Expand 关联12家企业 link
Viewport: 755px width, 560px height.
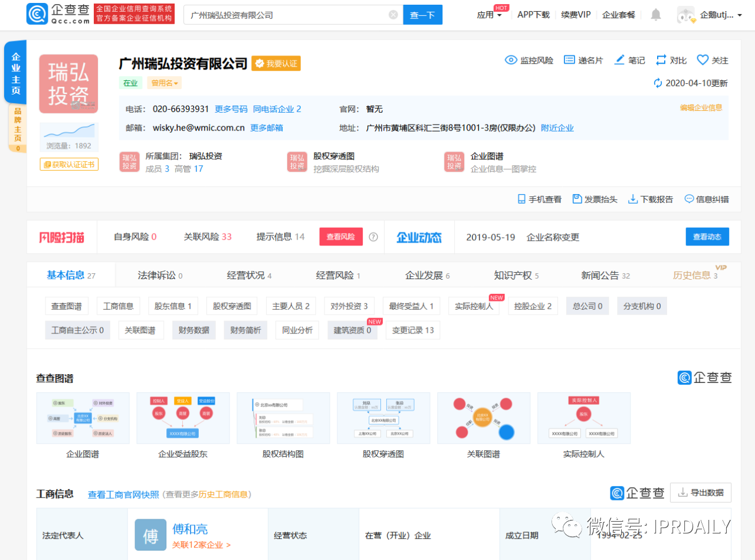(x=202, y=545)
